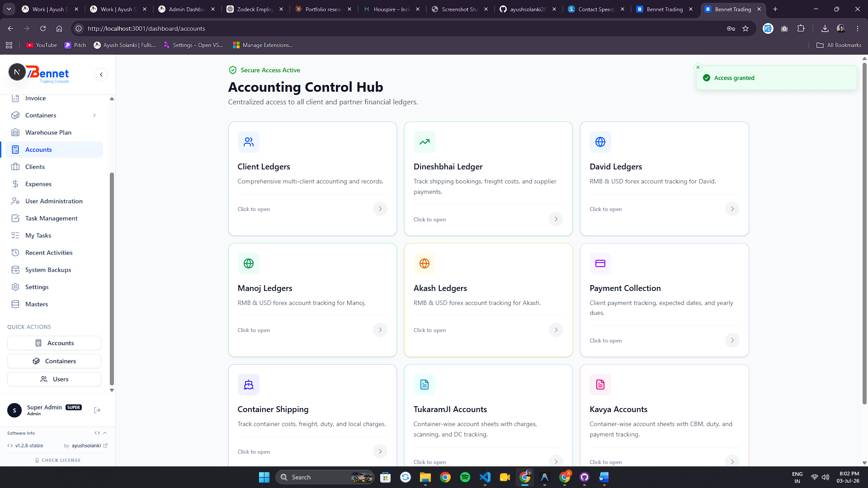Open the ayushsolanki author link

[90, 446]
